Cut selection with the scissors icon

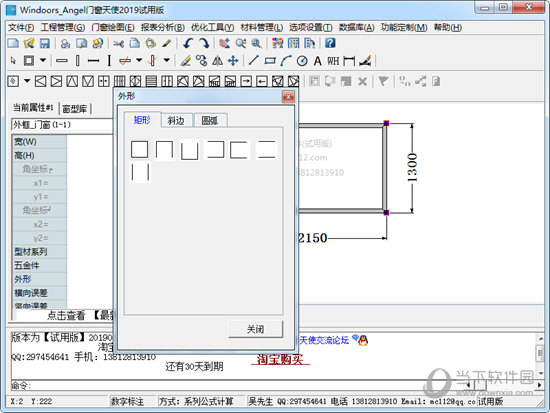[x=119, y=44]
